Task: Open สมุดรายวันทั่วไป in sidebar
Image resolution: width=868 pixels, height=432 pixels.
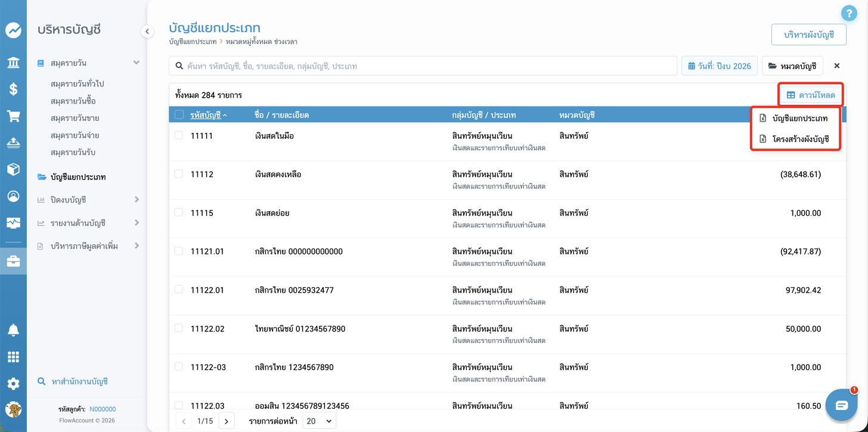Action: click(x=77, y=84)
